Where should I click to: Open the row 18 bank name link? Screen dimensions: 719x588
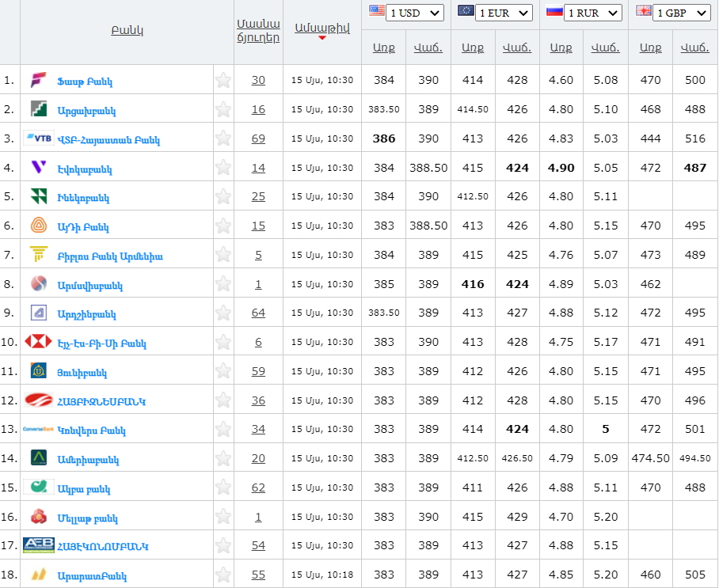(92, 576)
